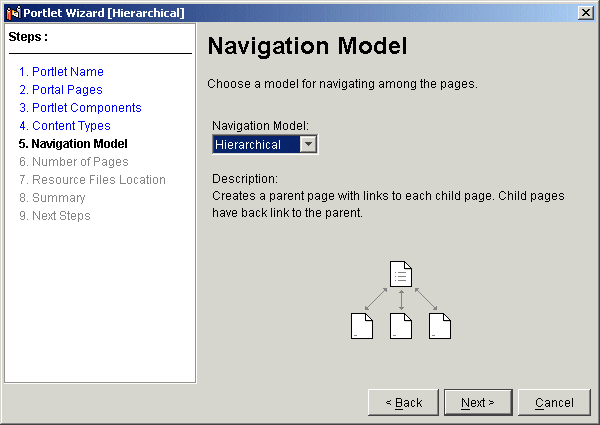The width and height of the screenshot is (600, 425).
Task: Cancel the wizard
Action: point(554,402)
